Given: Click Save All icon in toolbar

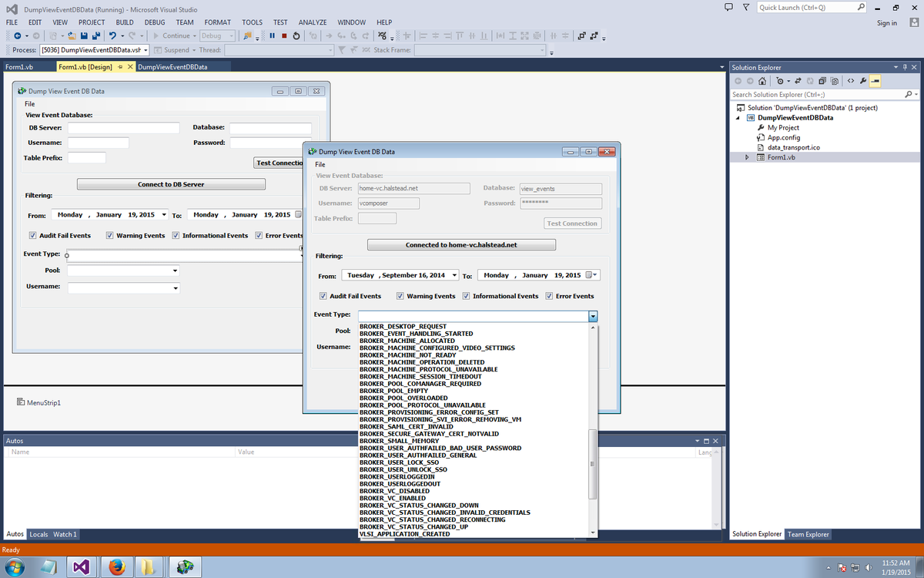Looking at the screenshot, I should click(x=96, y=35).
